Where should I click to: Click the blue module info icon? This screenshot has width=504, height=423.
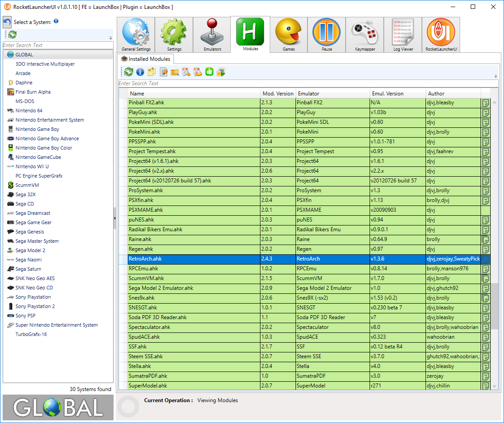tap(140, 72)
